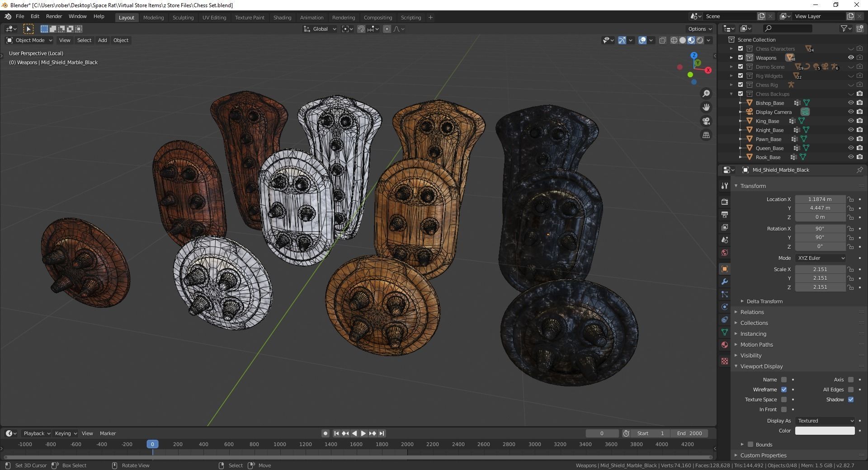Collapse the Chess Backups collection
The image size is (868, 470).
pyautogui.click(x=731, y=94)
